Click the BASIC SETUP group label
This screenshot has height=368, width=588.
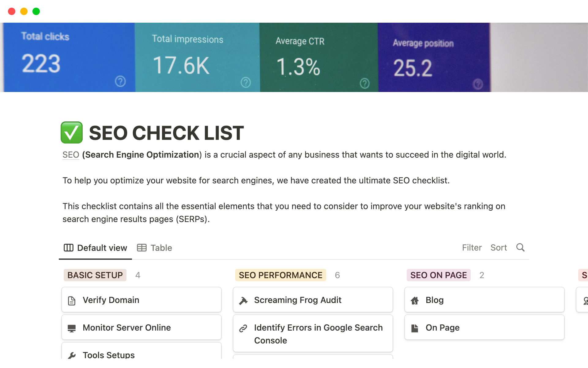tap(95, 275)
